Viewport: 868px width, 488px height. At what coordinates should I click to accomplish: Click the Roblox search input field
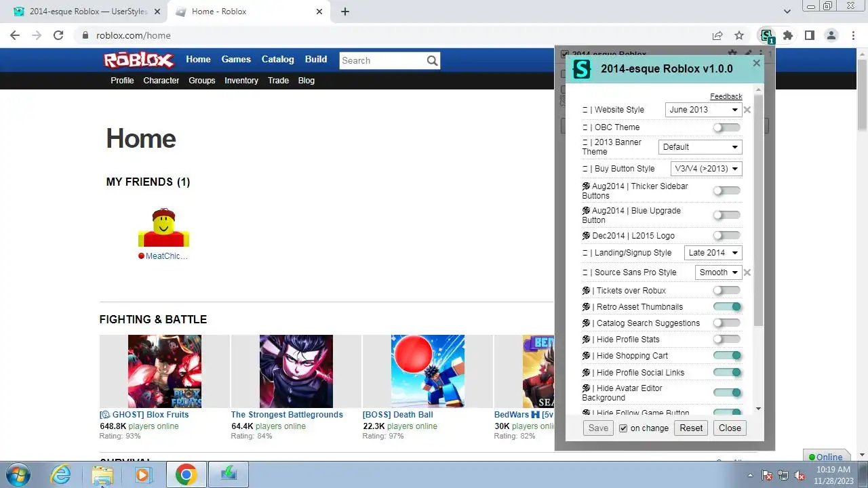click(x=382, y=60)
